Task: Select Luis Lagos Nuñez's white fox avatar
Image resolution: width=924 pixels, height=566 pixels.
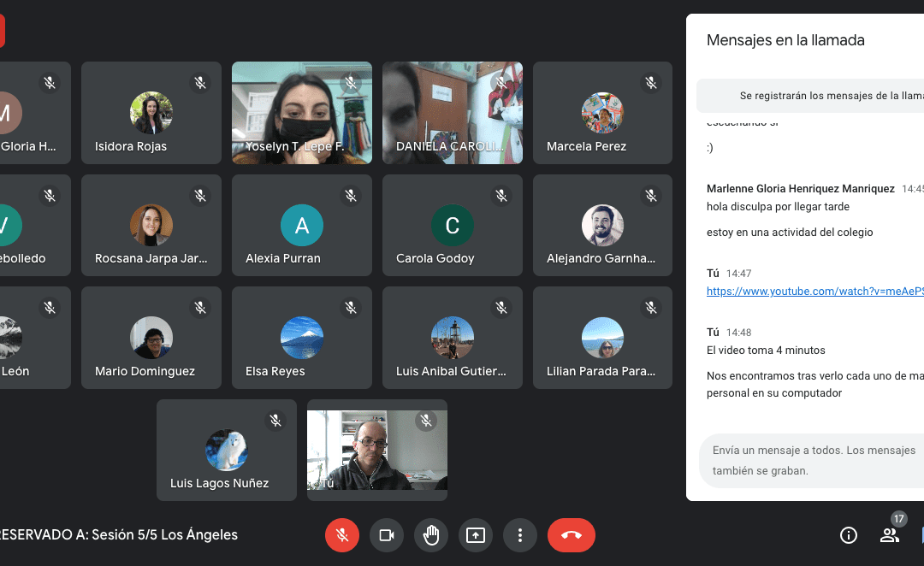Action: pyautogui.click(x=227, y=450)
